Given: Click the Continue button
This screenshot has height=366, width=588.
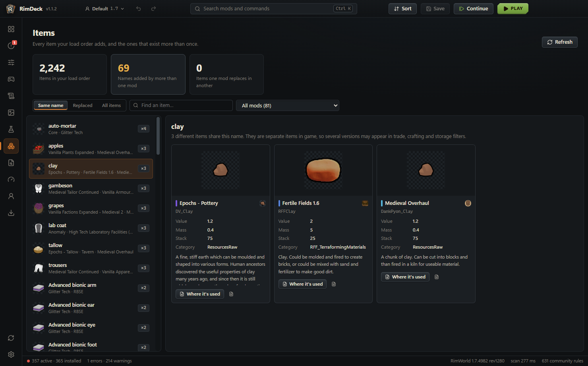Looking at the screenshot, I should [x=474, y=9].
